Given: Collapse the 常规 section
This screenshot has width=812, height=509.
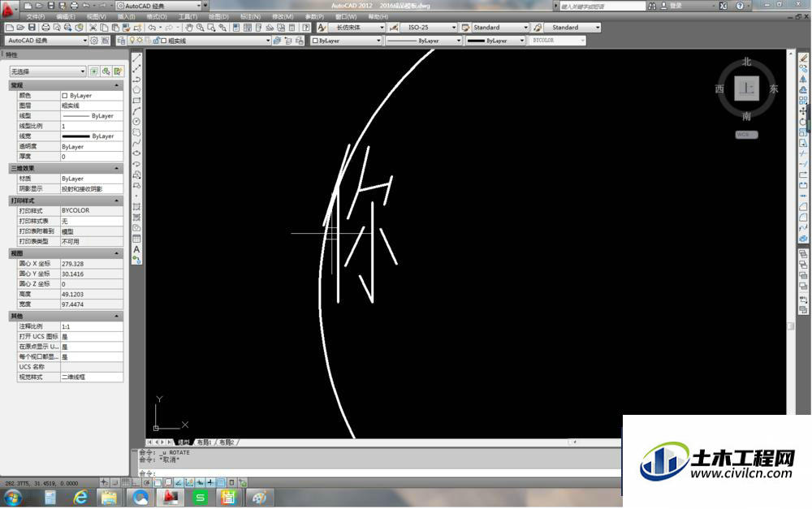Looking at the screenshot, I should point(116,85).
